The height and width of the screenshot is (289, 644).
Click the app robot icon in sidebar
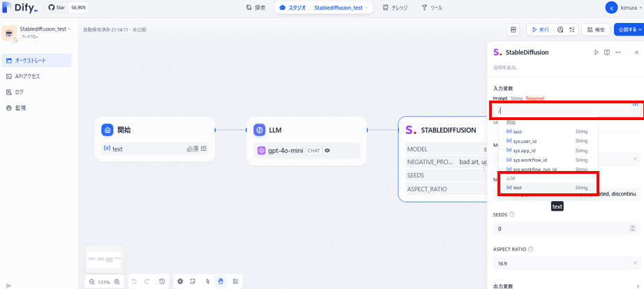pyautogui.click(x=10, y=33)
